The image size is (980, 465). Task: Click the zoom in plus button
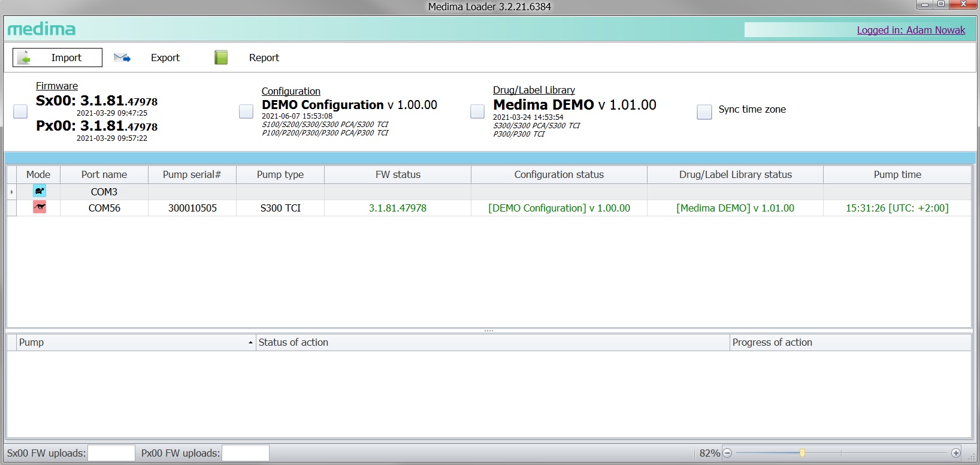pos(956,453)
